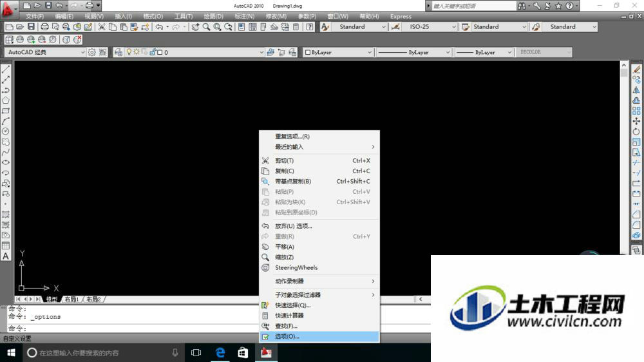Screen dimensions: 644x362
Task: Choose 复制(C) in context menu
Action: coord(319,171)
